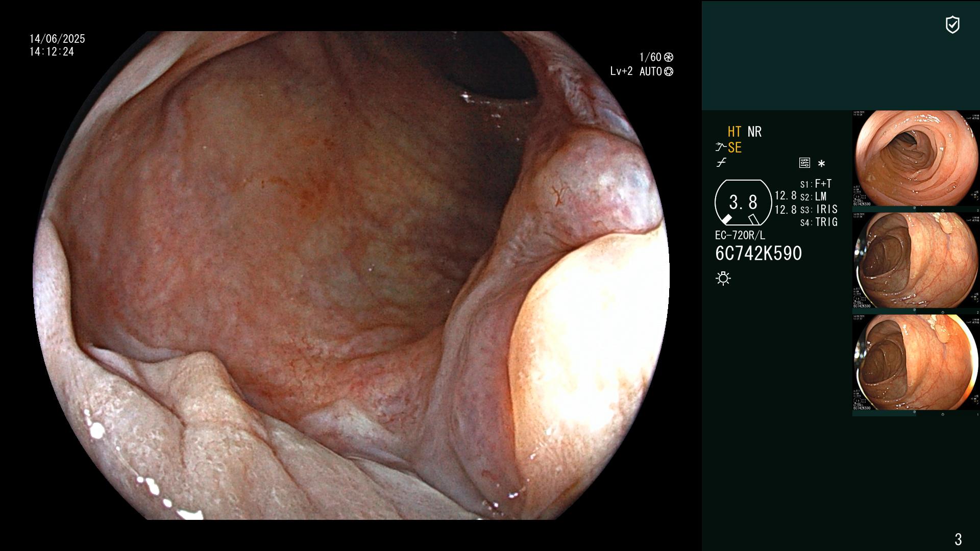Click the scope channel diagram showing 3.8
This screenshot has height=551, width=980.
point(743,203)
